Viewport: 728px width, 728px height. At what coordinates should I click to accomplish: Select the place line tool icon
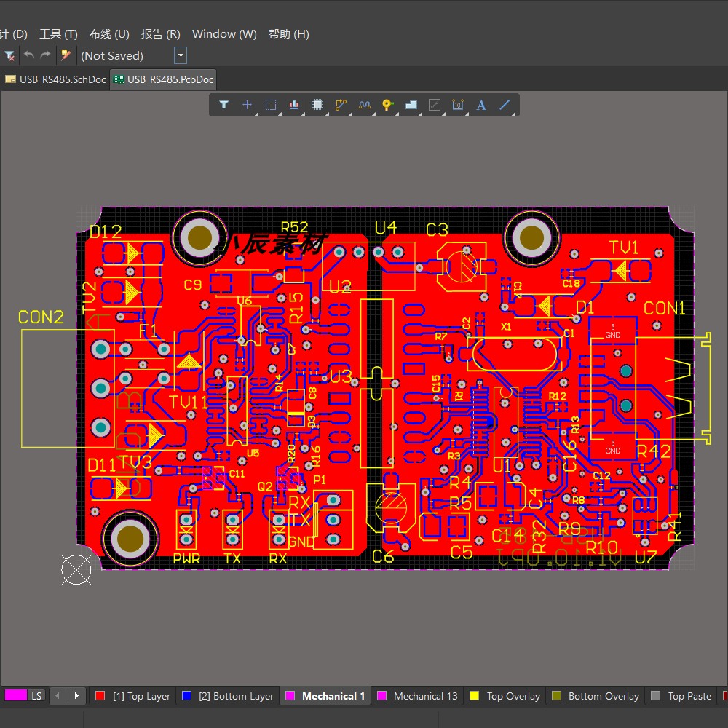pos(505,105)
